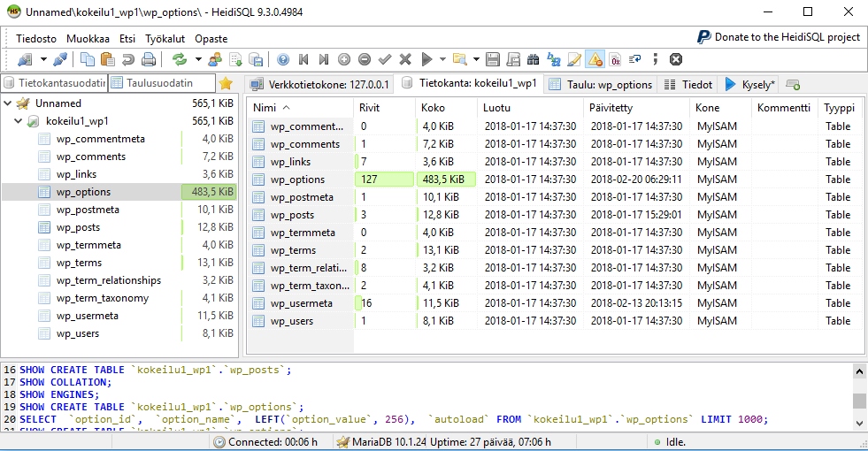
Task: Open the dropdown arrow next to Refresh
Action: coord(198,59)
